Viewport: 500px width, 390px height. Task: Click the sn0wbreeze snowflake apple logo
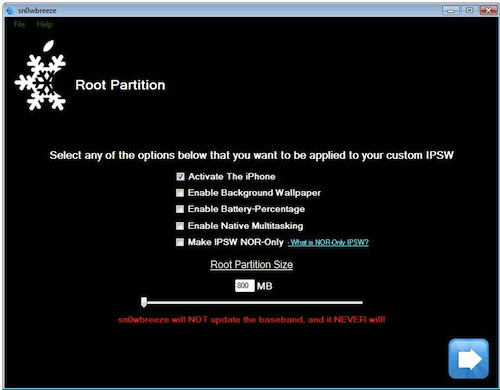(40, 75)
